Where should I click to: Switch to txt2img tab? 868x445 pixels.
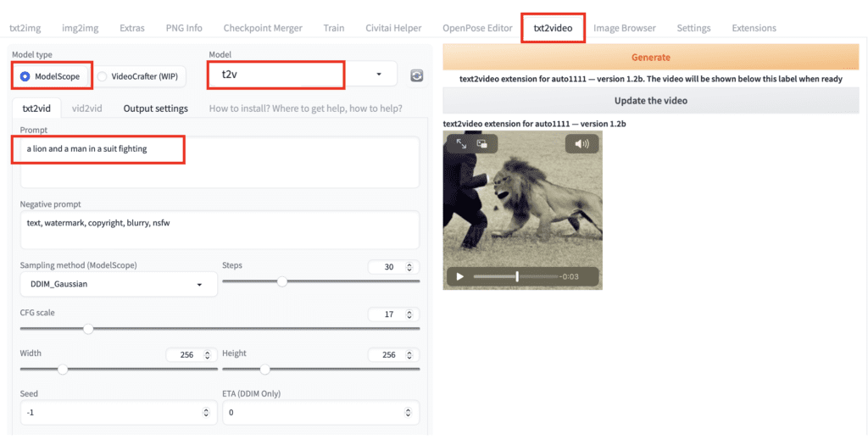[25, 28]
